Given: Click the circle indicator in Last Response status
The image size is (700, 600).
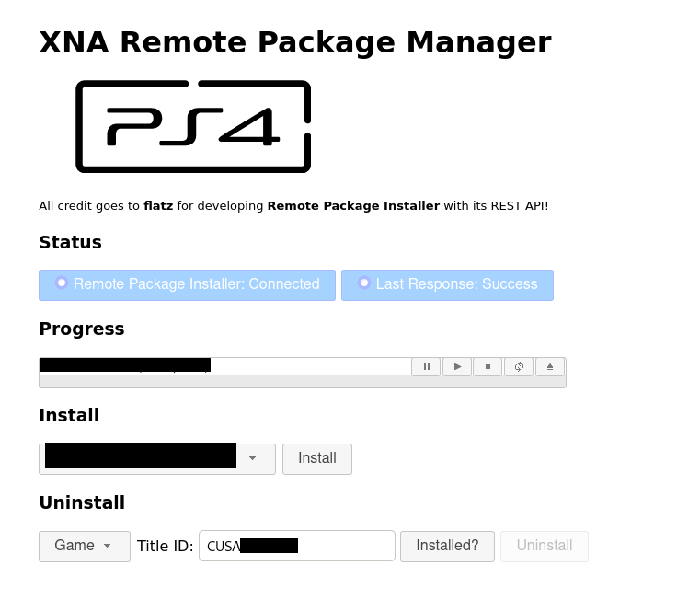Looking at the screenshot, I should [364, 283].
